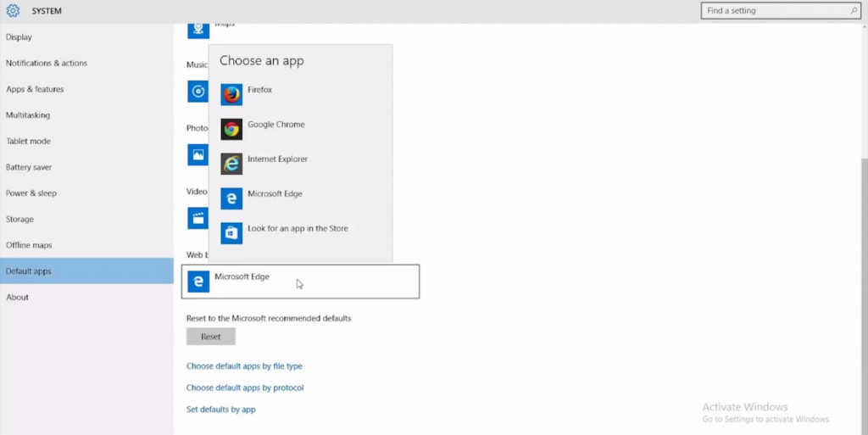Select the Firefox icon in app chooser
Image resolution: width=868 pixels, height=435 pixels.
click(x=231, y=95)
